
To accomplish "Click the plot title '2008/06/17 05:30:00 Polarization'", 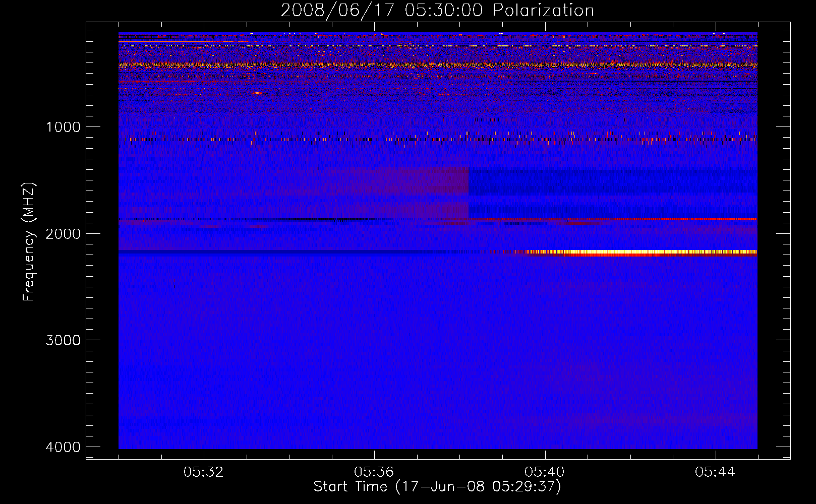I will pyautogui.click(x=437, y=10).
